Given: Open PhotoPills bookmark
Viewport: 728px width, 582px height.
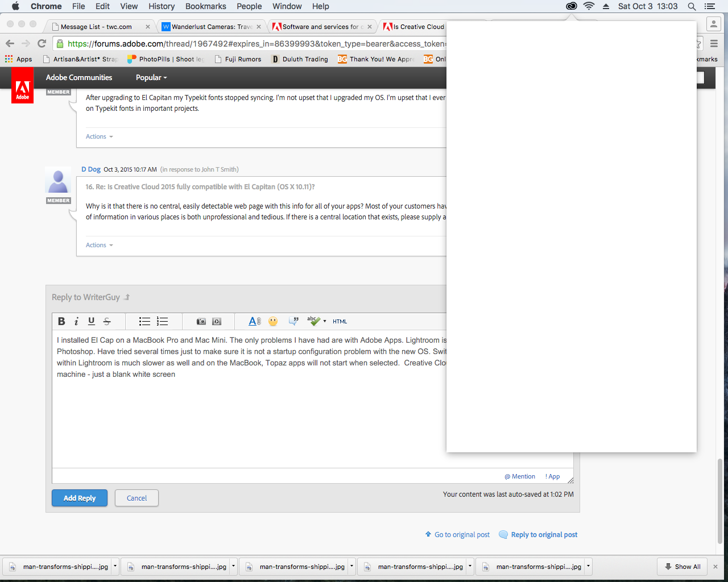Looking at the screenshot, I should (x=166, y=59).
